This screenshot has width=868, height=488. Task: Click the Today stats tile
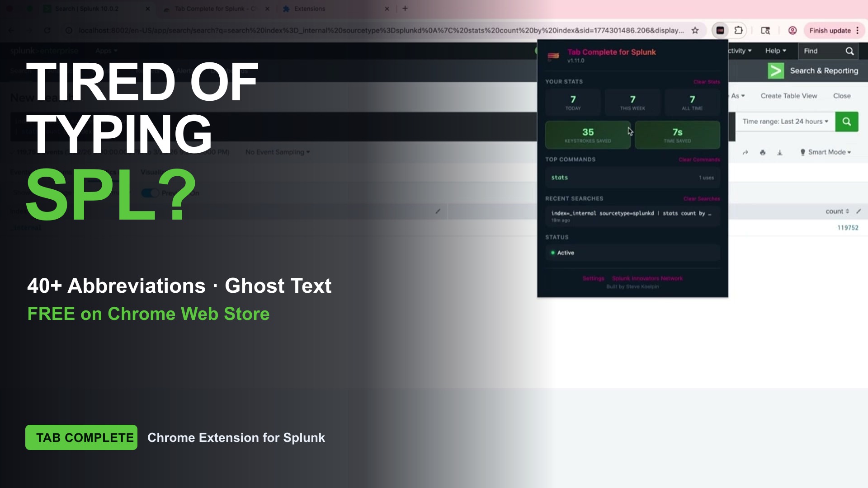click(573, 103)
